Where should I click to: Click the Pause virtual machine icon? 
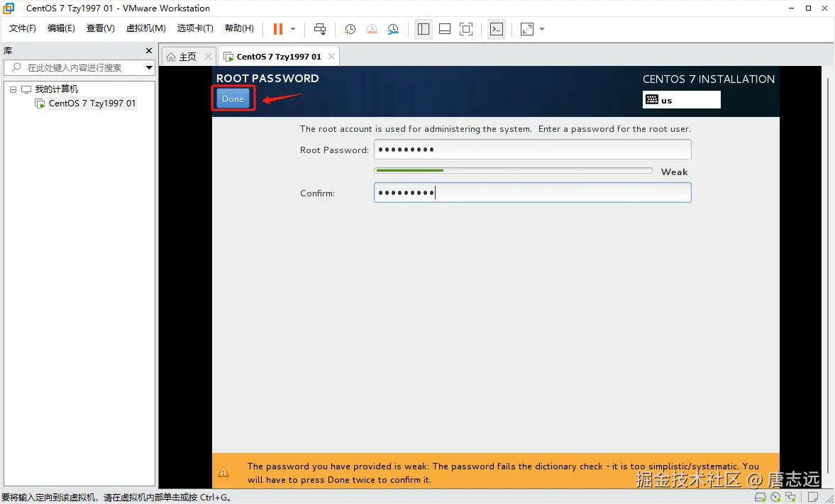[277, 29]
